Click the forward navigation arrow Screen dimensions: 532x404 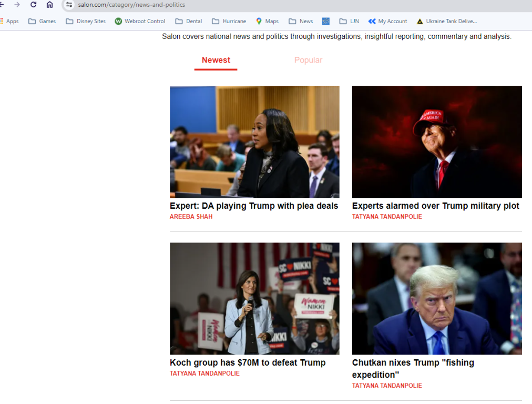17,5
